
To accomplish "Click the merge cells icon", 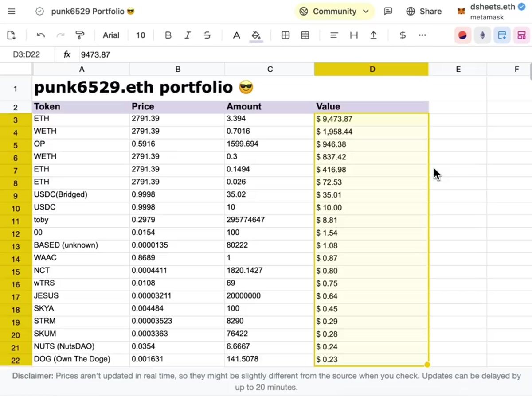I will (x=305, y=35).
